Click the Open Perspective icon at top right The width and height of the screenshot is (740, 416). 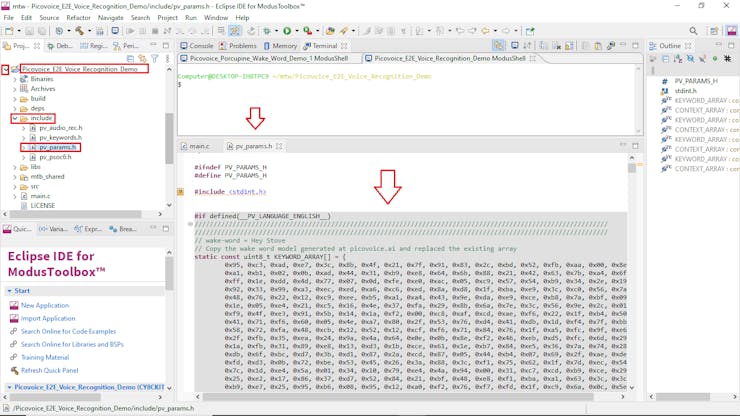714,31
